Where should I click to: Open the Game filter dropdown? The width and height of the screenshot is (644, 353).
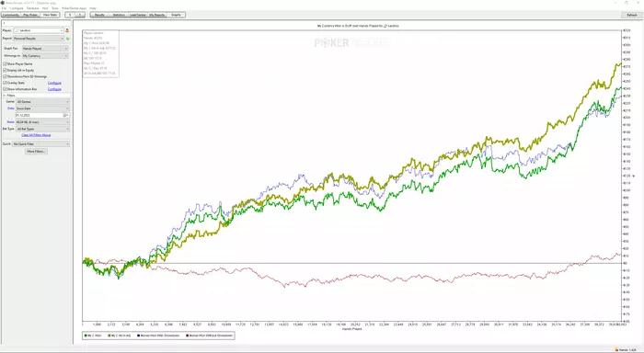pos(42,101)
